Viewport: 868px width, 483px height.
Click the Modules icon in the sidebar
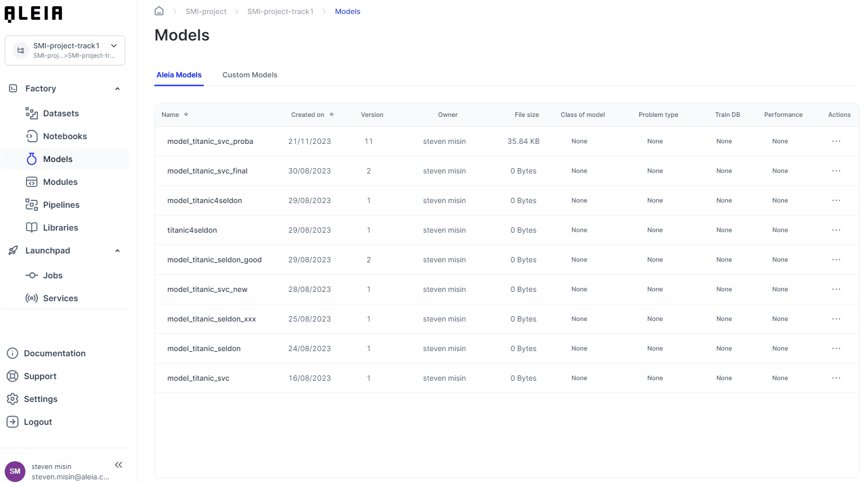pos(32,182)
